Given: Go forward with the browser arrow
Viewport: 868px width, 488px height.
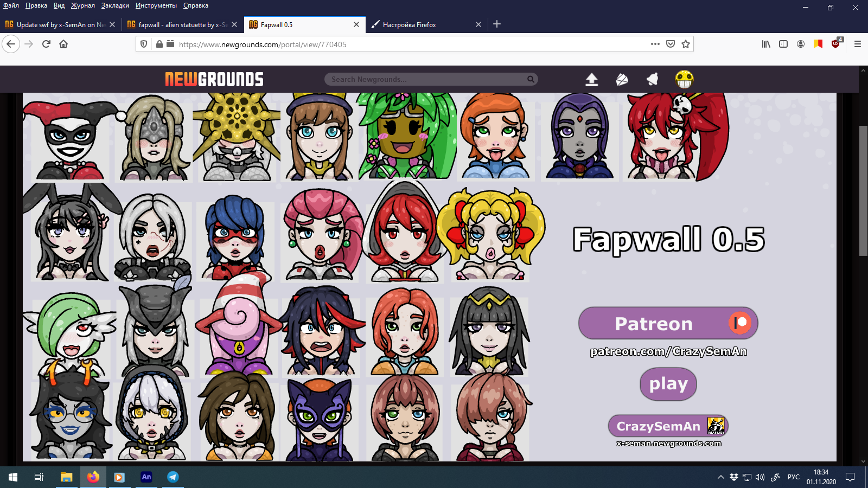Looking at the screenshot, I should click(29, 44).
